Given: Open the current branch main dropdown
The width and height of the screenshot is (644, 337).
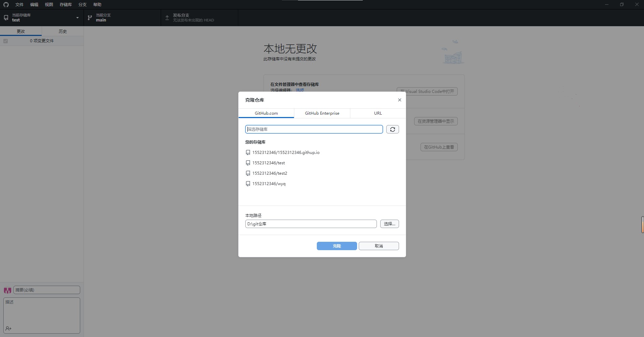Looking at the screenshot, I should tap(122, 18).
